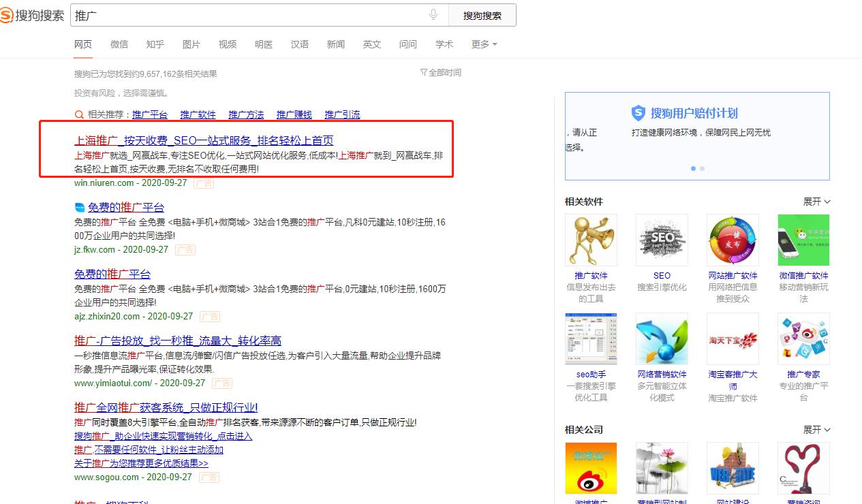The image size is (862, 504).
Task: Open the 微信推广软件 green icon
Action: pyautogui.click(x=803, y=240)
